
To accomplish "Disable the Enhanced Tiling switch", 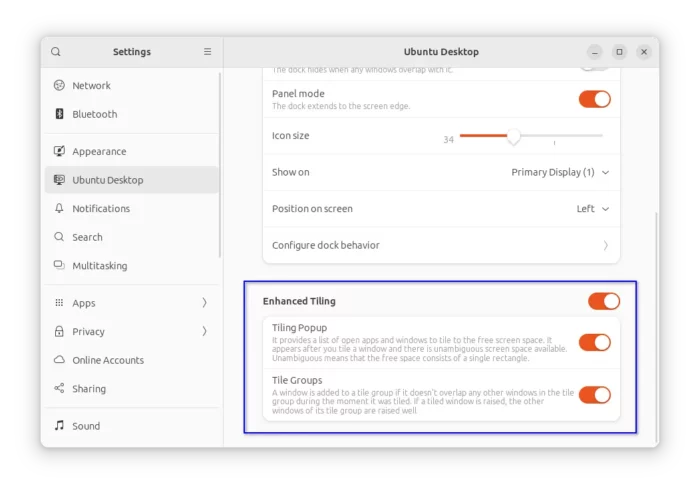I will coord(604,301).
